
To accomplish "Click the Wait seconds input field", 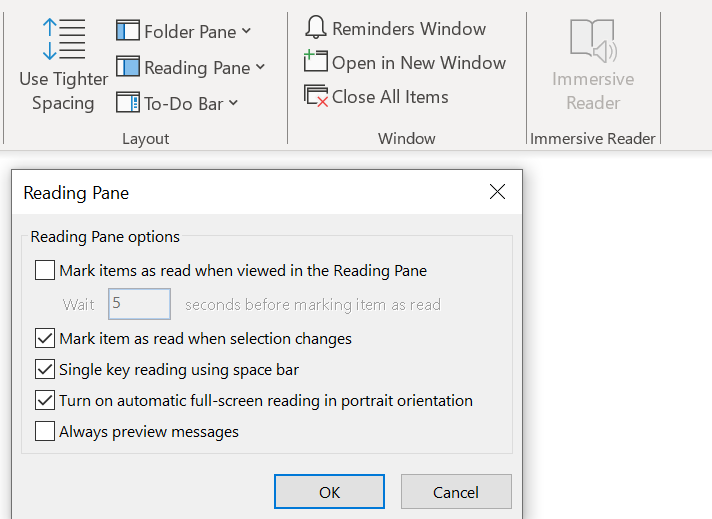I will [x=139, y=304].
